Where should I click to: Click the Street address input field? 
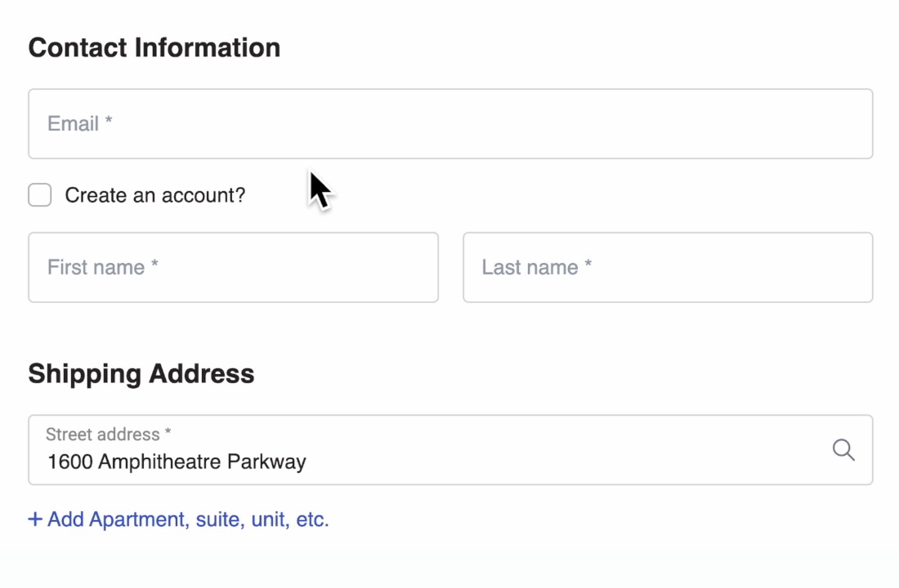pos(450,450)
